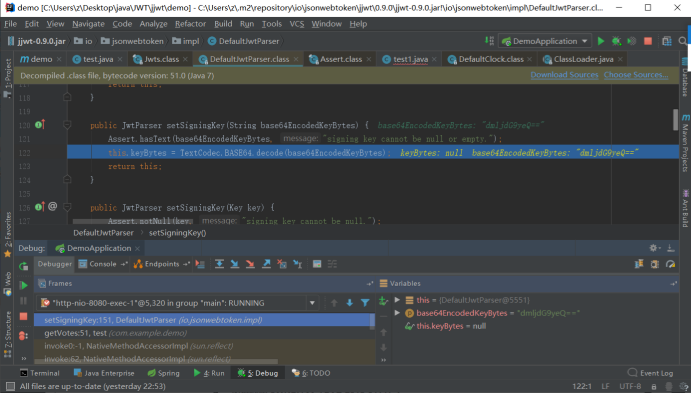This screenshot has width=691, height=393.
Task: Open the Project Structure icon in the top toolbar
Action: [667, 41]
